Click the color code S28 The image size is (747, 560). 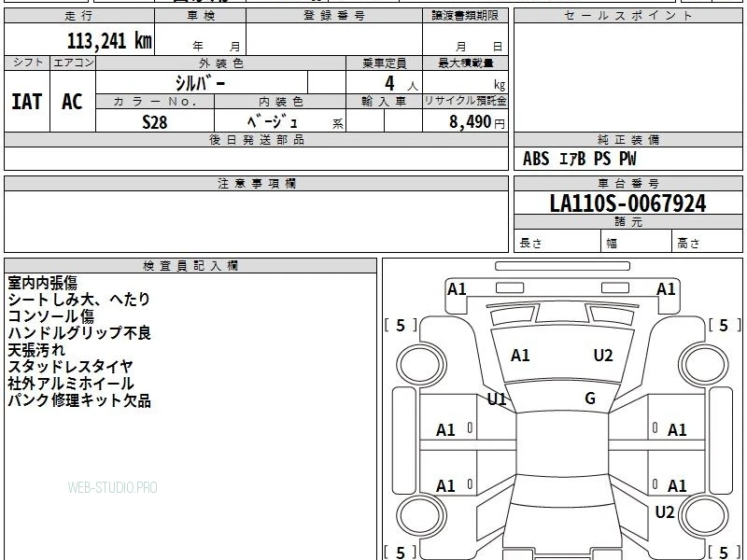pos(155,122)
